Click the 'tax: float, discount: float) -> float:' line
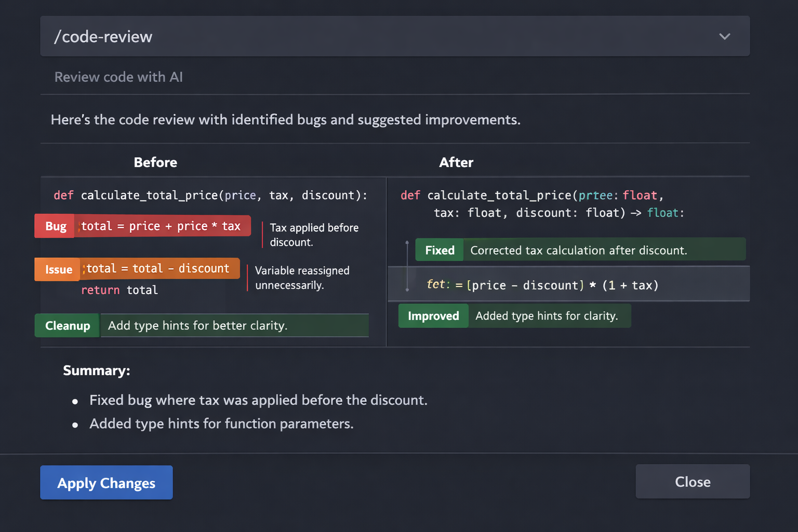798x532 pixels. 559,213
